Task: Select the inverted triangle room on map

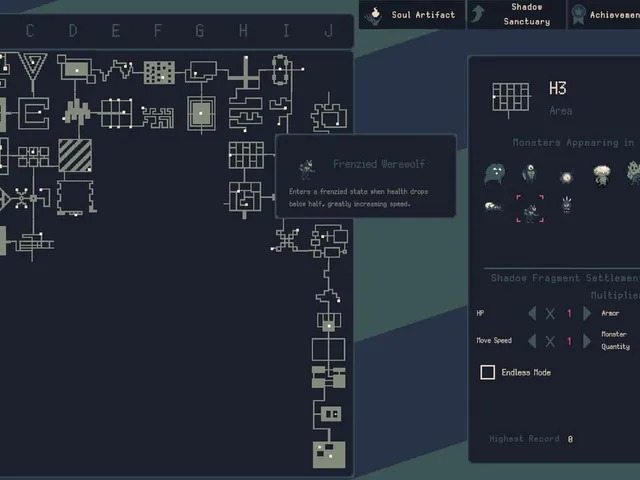Action: click(33, 67)
